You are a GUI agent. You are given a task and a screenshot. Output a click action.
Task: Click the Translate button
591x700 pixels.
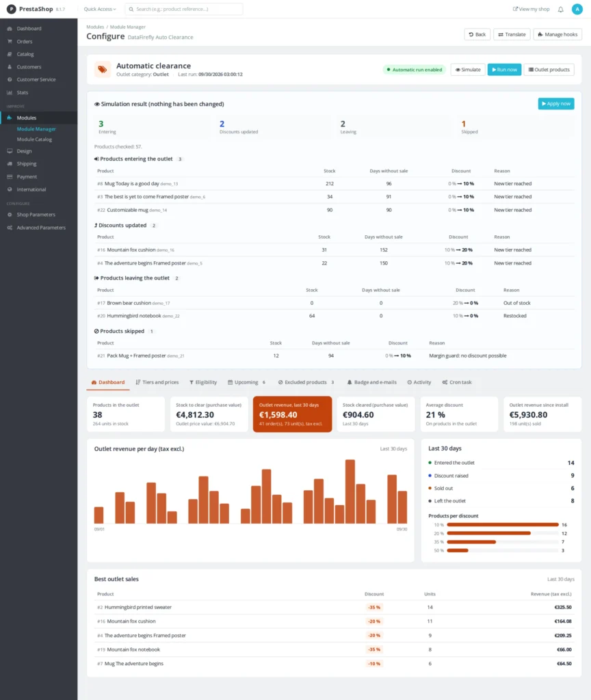point(512,34)
